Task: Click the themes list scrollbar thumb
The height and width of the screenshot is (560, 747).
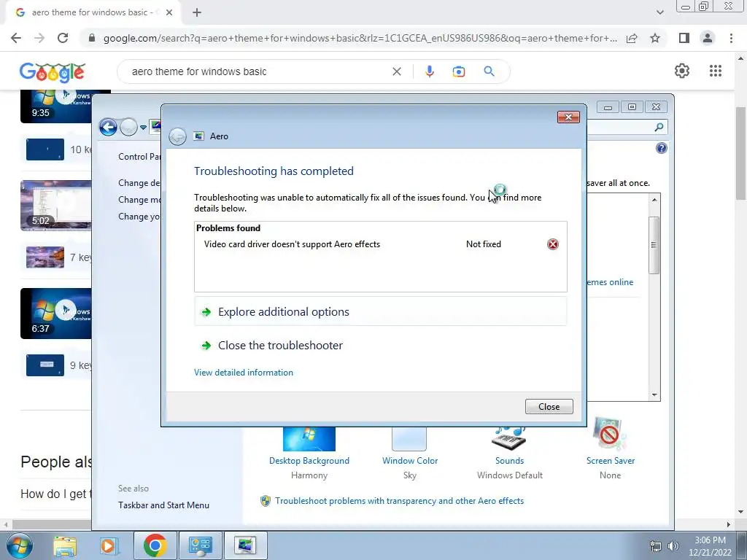Action: (654, 245)
